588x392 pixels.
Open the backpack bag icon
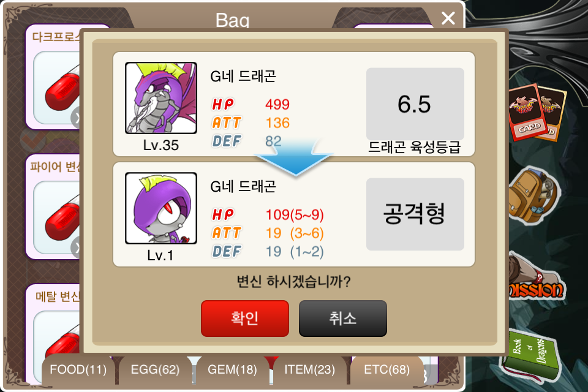tap(533, 195)
